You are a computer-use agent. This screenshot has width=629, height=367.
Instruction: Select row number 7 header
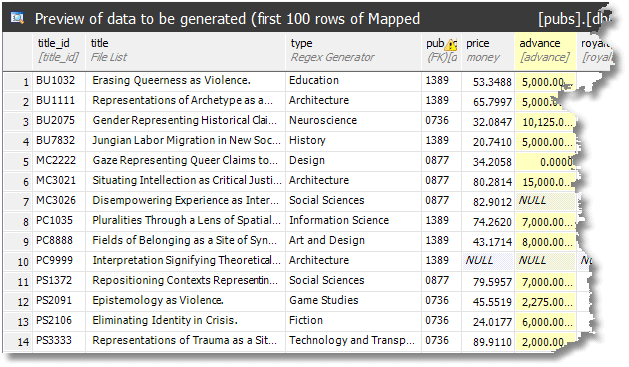(x=18, y=202)
